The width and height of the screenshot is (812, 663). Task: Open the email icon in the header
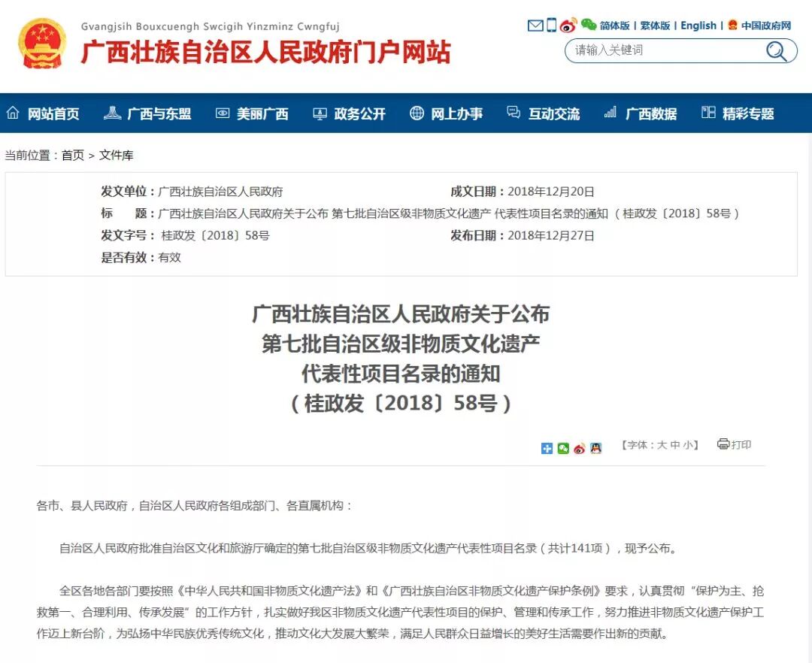[535, 25]
